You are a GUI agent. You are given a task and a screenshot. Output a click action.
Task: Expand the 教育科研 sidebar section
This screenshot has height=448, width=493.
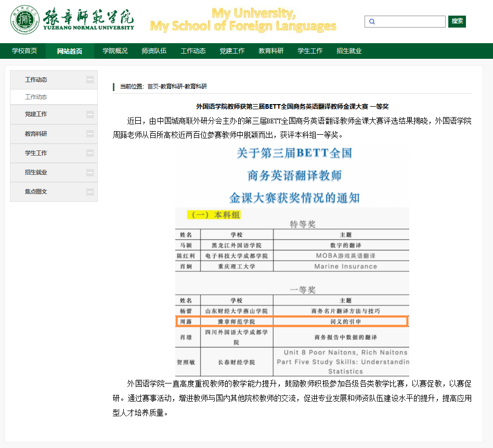click(x=90, y=134)
